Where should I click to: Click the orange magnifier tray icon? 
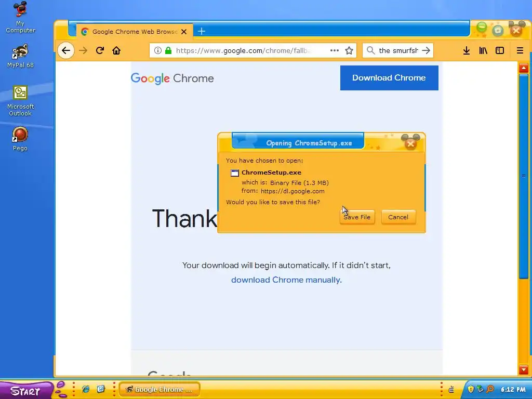click(x=490, y=389)
